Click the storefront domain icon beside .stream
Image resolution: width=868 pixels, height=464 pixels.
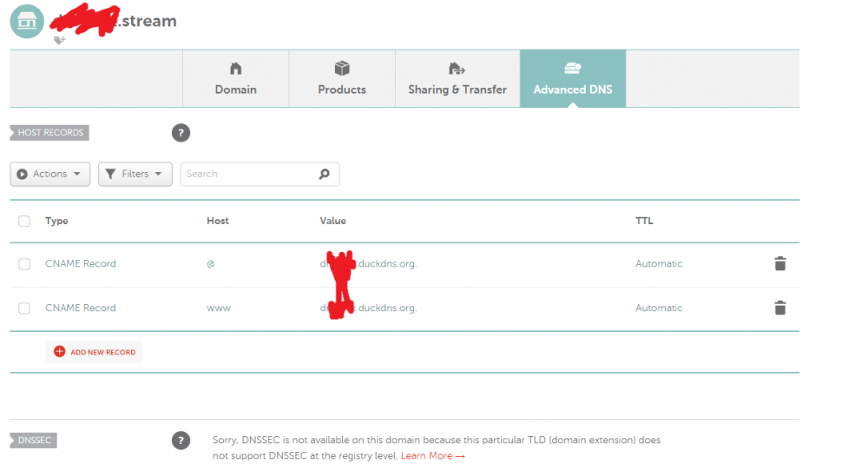27,21
